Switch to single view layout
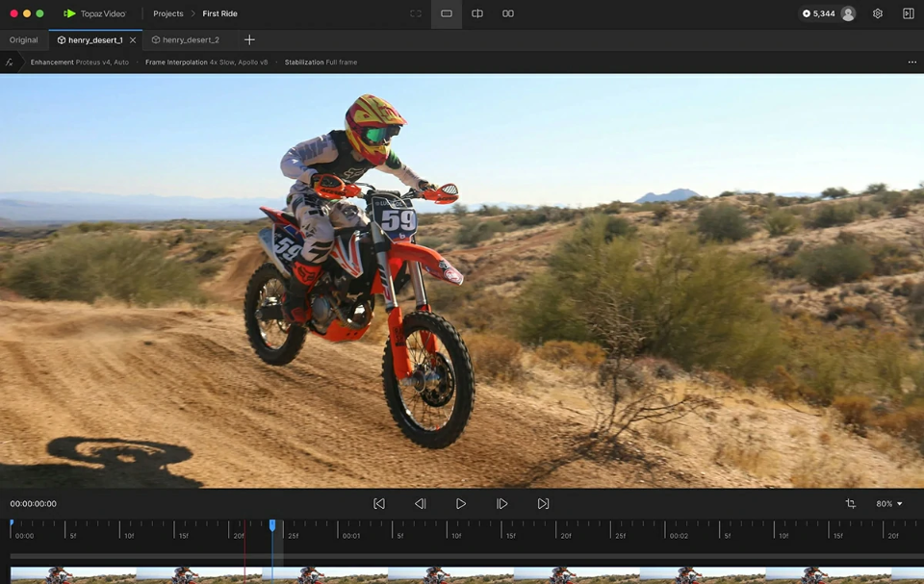 point(447,14)
